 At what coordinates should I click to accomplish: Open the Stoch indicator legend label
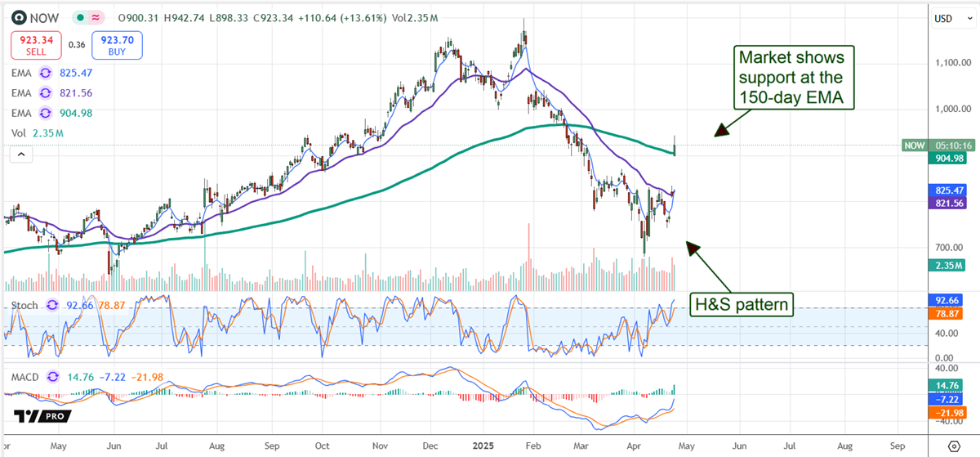(26, 304)
